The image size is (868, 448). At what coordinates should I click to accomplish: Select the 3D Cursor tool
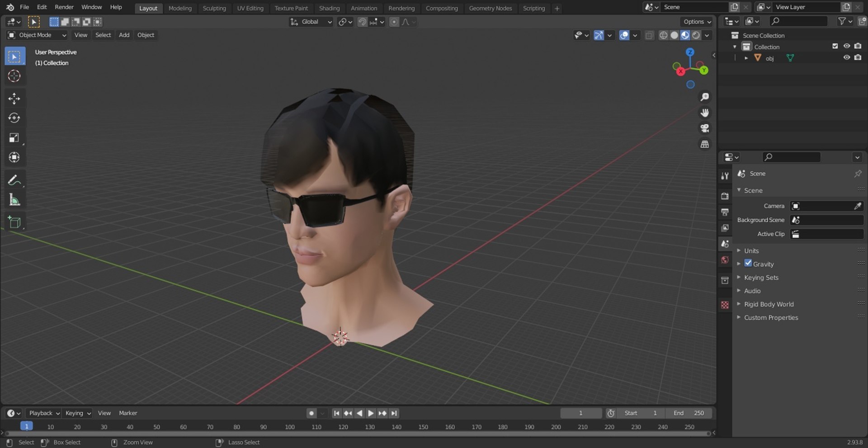14,76
